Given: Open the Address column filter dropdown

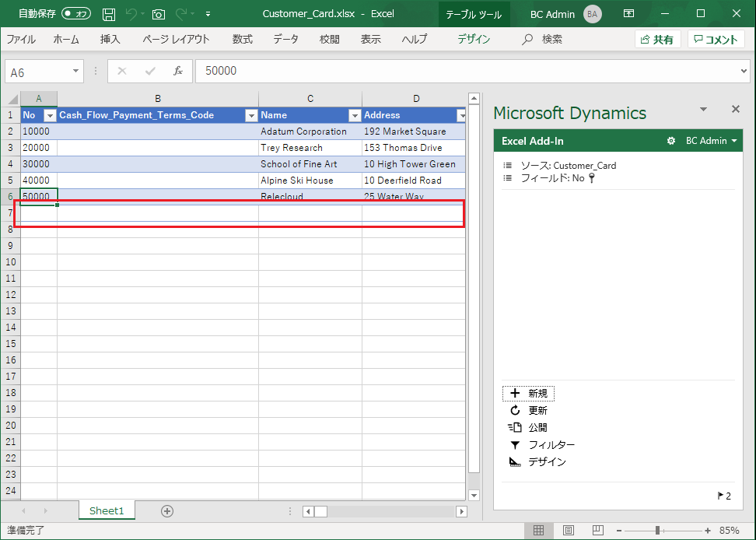Looking at the screenshot, I should (x=461, y=115).
